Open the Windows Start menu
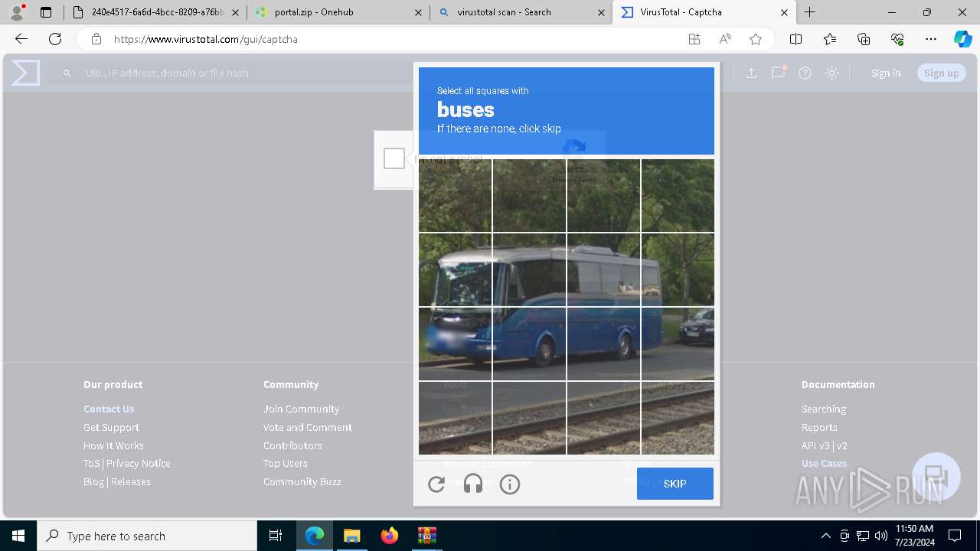 pos(18,536)
